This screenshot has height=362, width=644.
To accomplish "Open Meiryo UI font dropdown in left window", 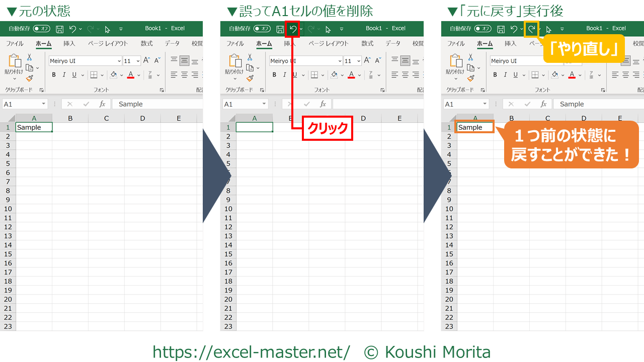I will (x=119, y=61).
